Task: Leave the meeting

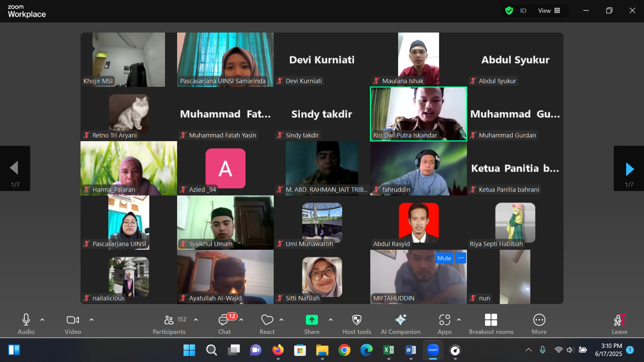Action: click(x=619, y=324)
